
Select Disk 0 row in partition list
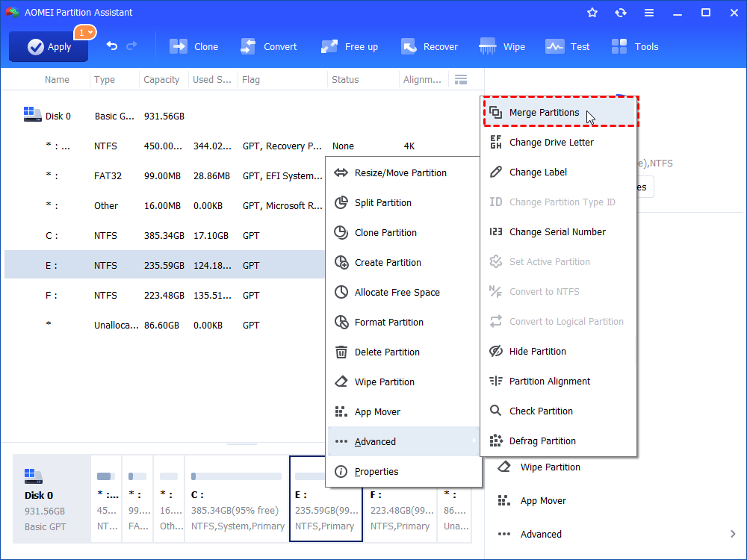(x=244, y=116)
